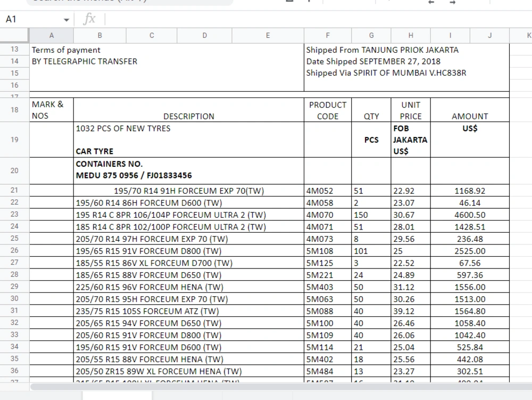The image size is (532, 400).
Task: Click unit price 25 in row 26
Action: click(411, 251)
